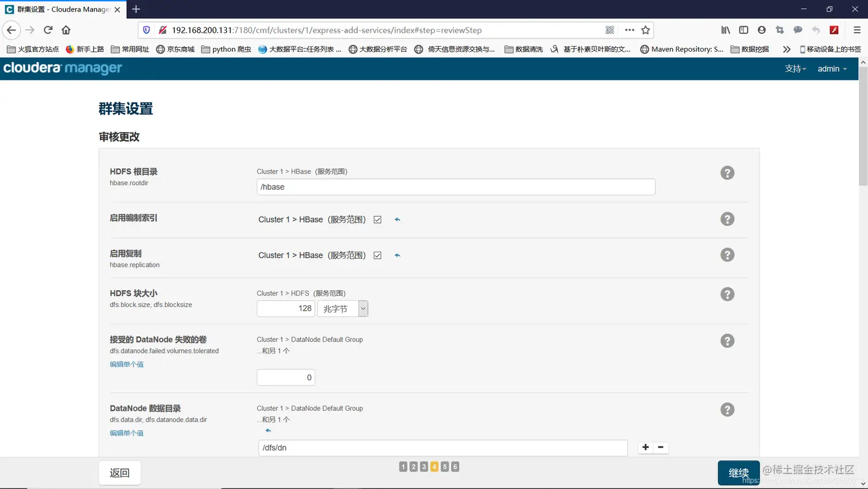Click the HDFS block size 128 field
Viewport: 868px width, 489px height.
coord(286,309)
